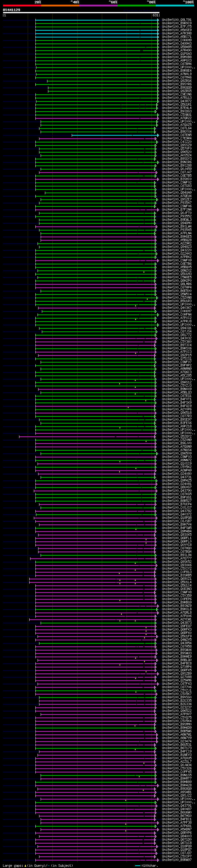Select hit label UniRef100_A5C285
The width and height of the screenshot is (197, 868).
(177, 375)
